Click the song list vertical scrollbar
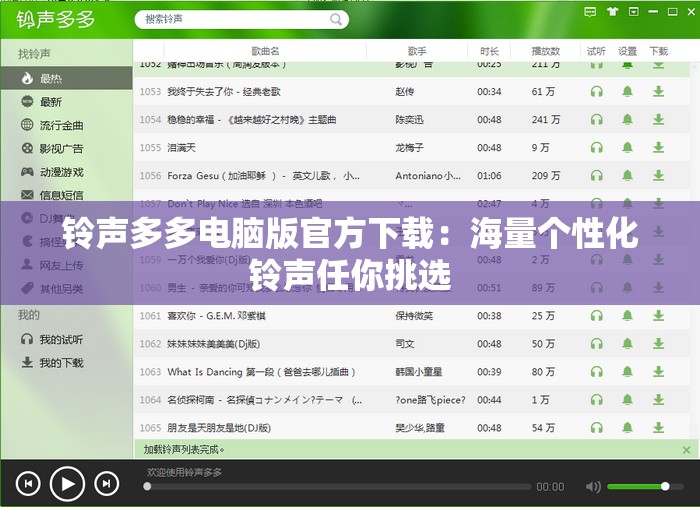Image resolution: width=700 pixels, height=507 pixels. pos(695,250)
